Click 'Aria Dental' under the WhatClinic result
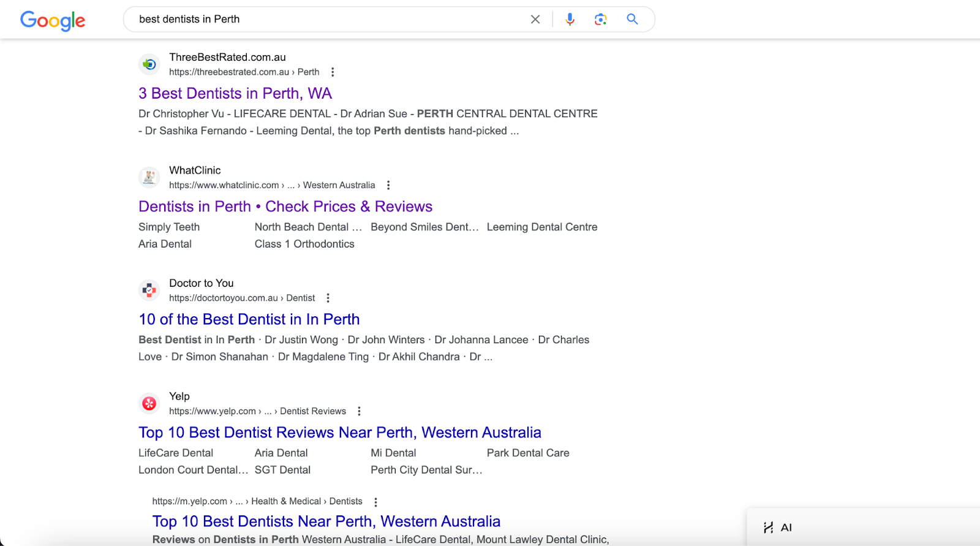This screenshot has height=546, width=980. [165, 244]
